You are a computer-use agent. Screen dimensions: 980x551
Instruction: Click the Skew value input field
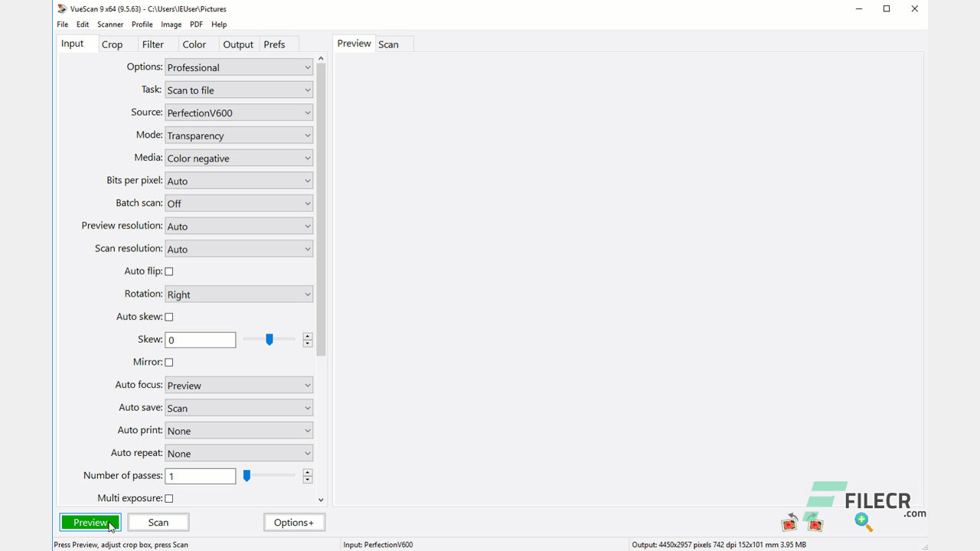201,340
